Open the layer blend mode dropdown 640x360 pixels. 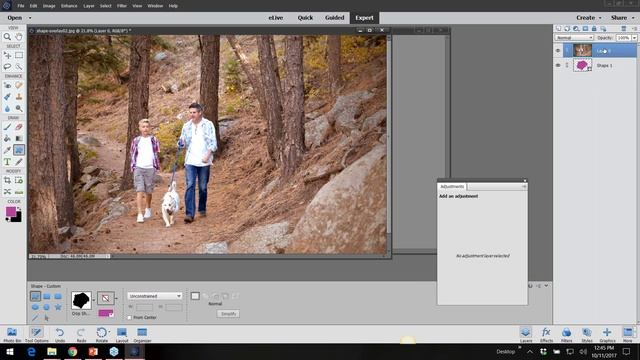574,38
